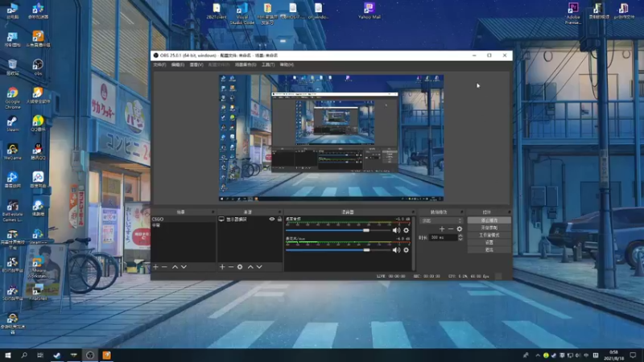The height and width of the screenshot is (362, 644).
Task: Open the Edit(E) menu
Action: (x=177, y=65)
